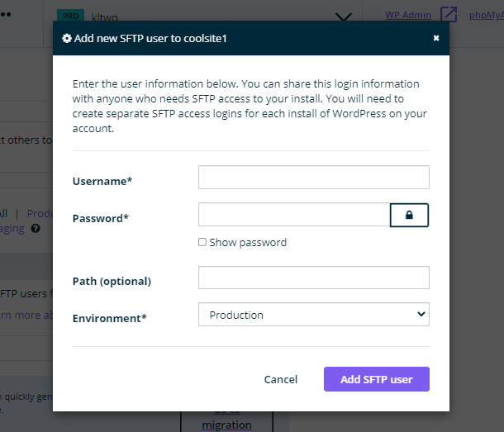Cancel the new SFTP user dialog

[281, 379]
